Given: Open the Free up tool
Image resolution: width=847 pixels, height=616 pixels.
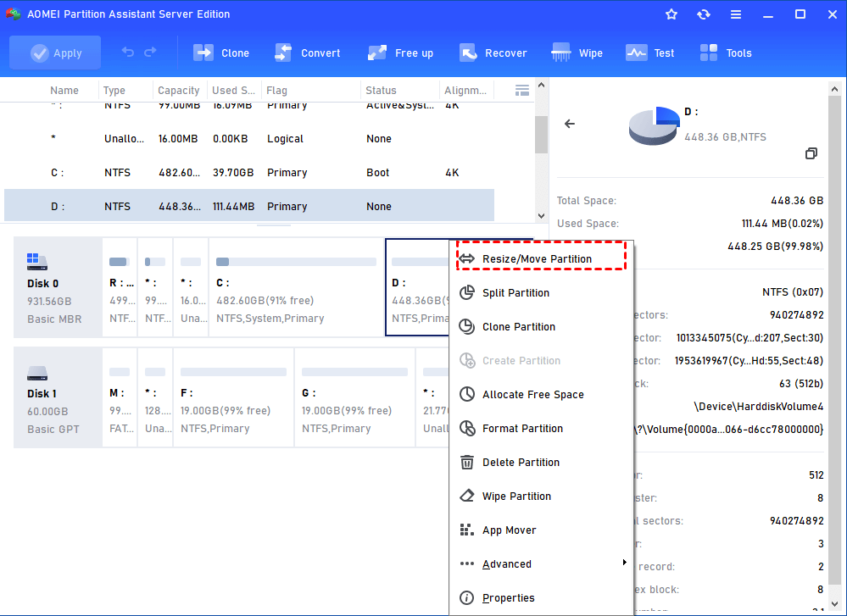Looking at the screenshot, I should coord(400,53).
